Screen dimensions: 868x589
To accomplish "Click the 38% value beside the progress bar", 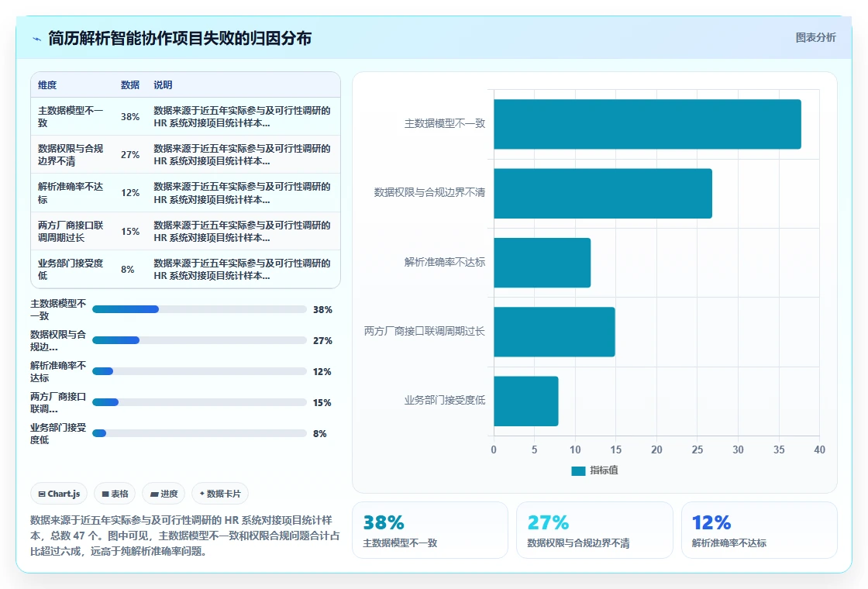I will tap(322, 310).
